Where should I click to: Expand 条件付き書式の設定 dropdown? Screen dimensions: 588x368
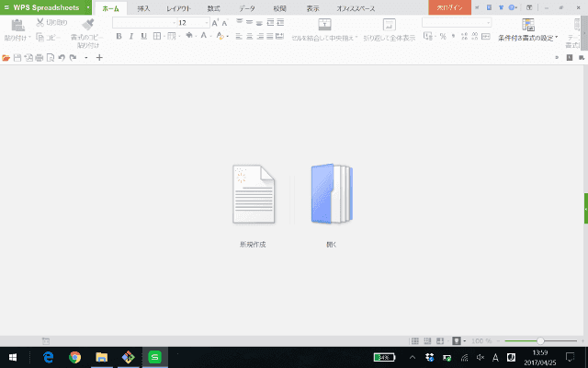click(557, 38)
